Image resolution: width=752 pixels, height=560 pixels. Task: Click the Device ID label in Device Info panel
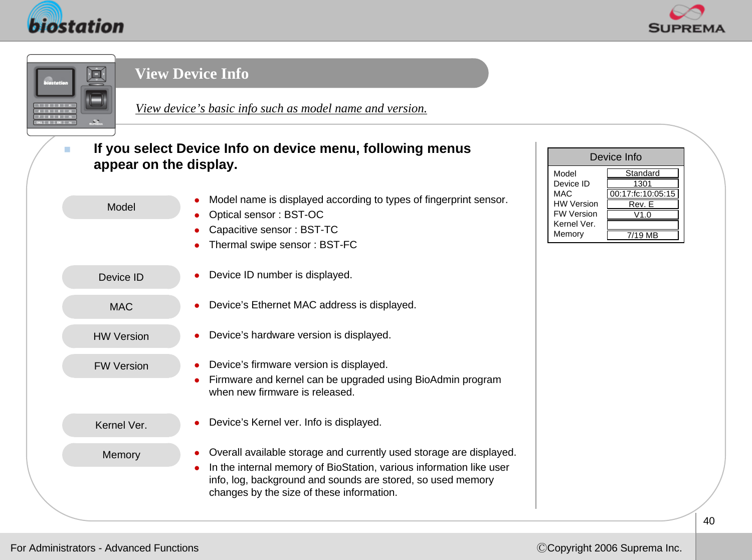572,183
